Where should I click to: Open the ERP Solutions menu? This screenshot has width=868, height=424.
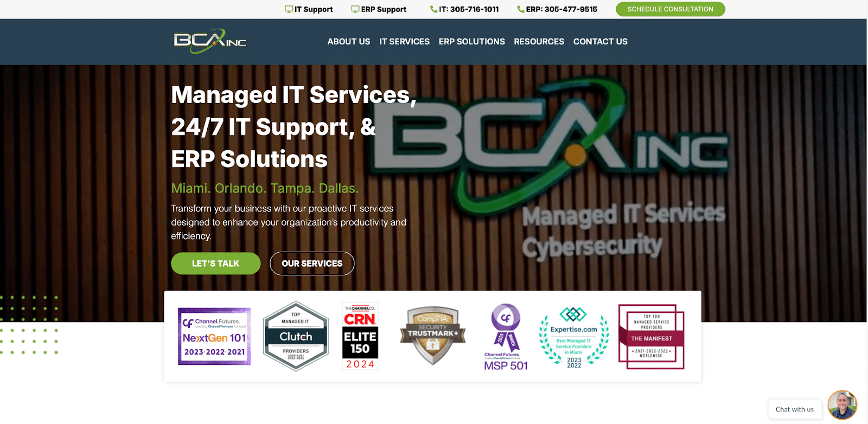pos(472,42)
